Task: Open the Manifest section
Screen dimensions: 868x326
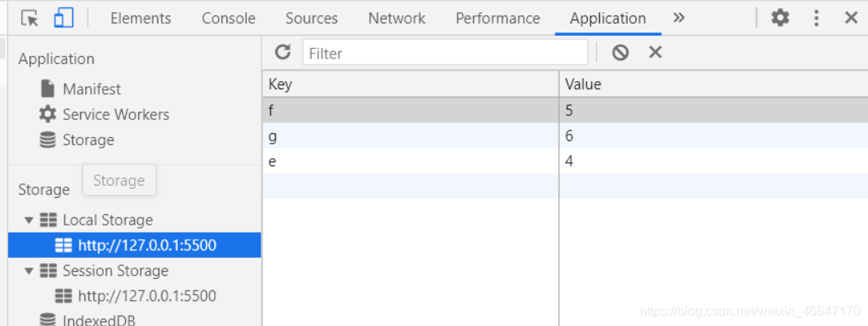Action: (x=91, y=88)
